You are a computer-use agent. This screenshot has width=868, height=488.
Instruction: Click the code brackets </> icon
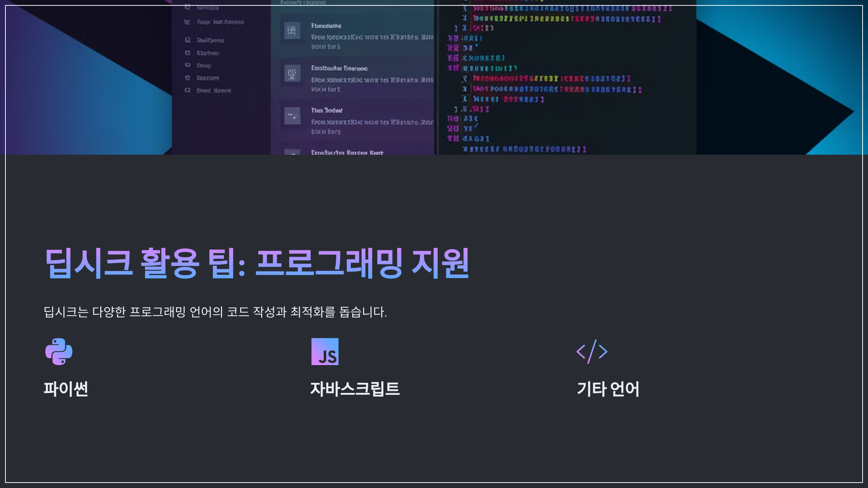[592, 351]
